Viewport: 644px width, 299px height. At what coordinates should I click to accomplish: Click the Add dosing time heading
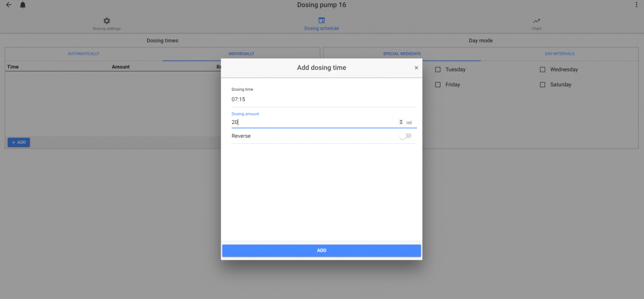pos(321,68)
